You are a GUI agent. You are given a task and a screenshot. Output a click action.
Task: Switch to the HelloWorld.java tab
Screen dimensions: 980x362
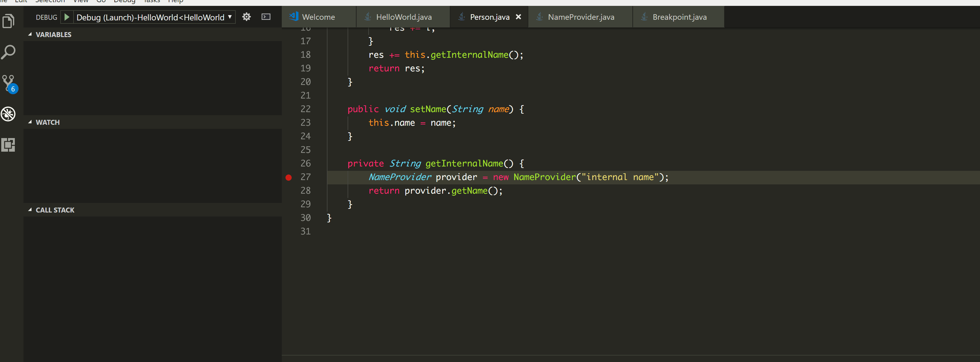coord(403,17)
